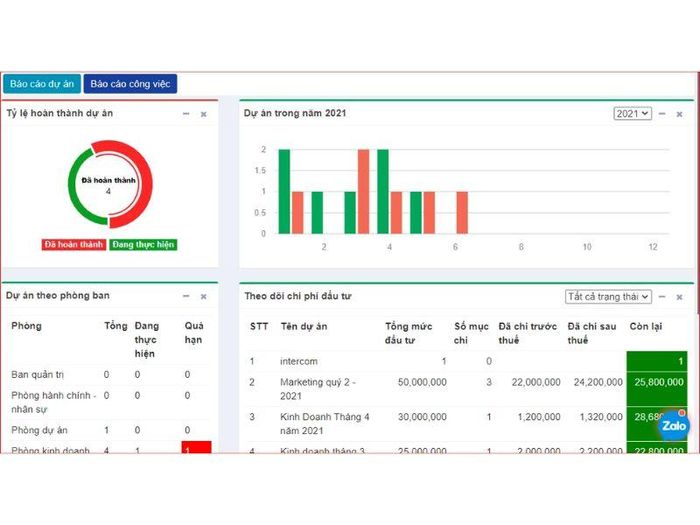Close the Dự án trong năm 2021 chart panel

point(681,114)
